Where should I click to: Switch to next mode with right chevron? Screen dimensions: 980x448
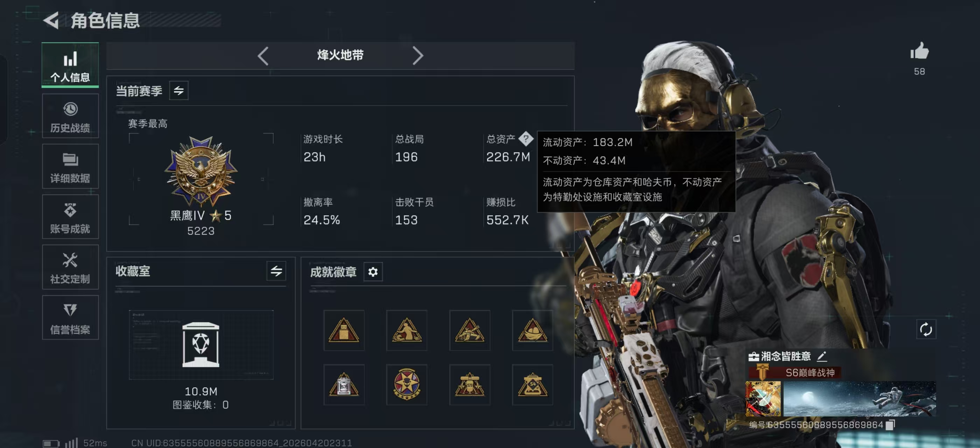(x=418, y=56)
